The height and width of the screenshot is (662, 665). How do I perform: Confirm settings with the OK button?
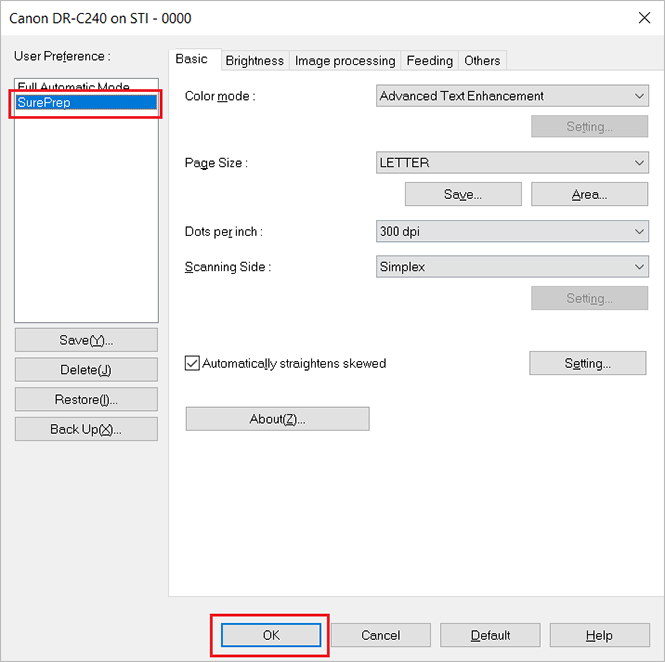(x=271, y=635)
